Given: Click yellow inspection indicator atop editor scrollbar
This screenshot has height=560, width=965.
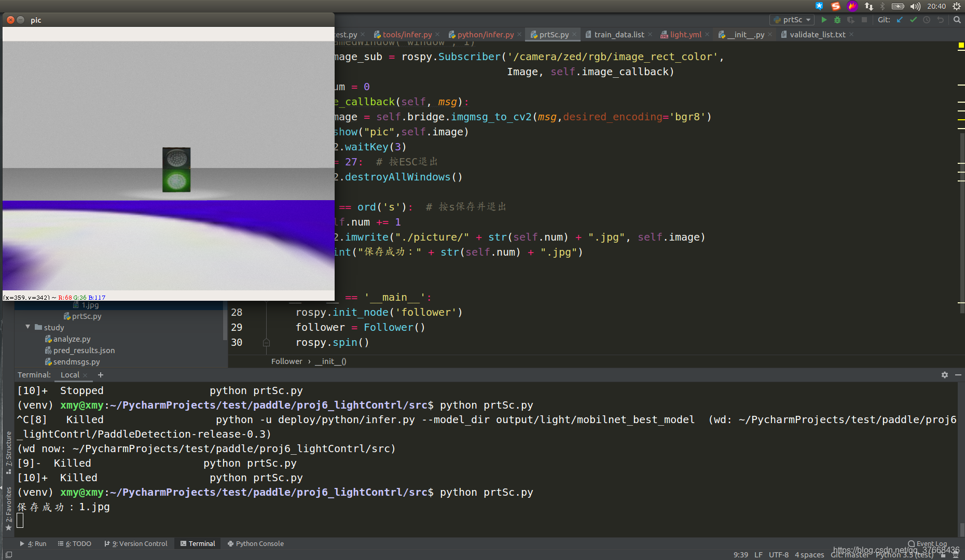Looking at the screenshot, I should [961, 46].
